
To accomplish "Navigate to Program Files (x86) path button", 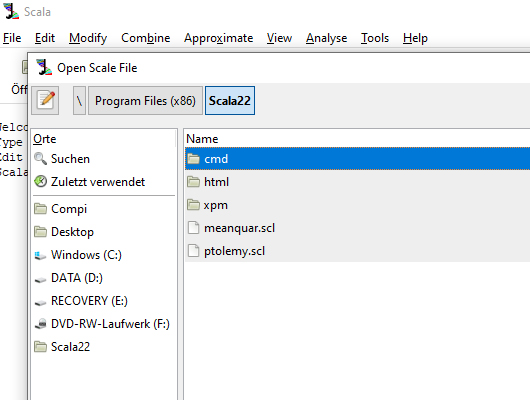I will coord(145,100).
